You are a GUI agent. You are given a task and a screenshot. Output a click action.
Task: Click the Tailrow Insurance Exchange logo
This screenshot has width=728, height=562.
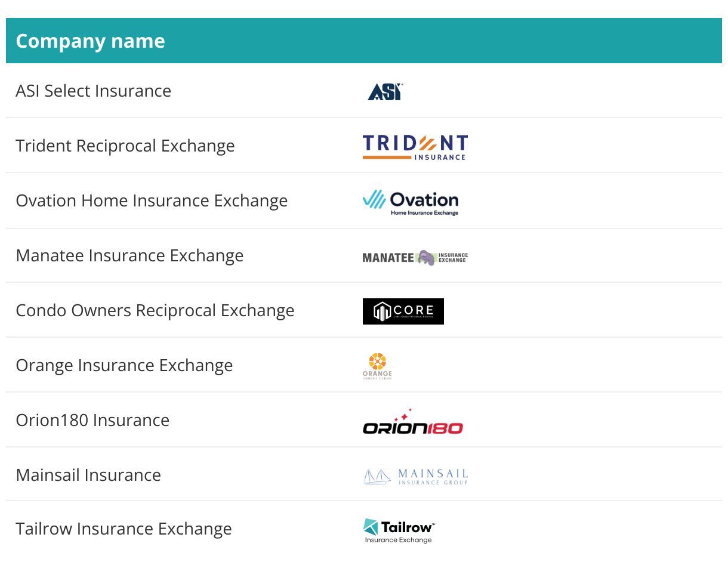(x=399, y=530)
